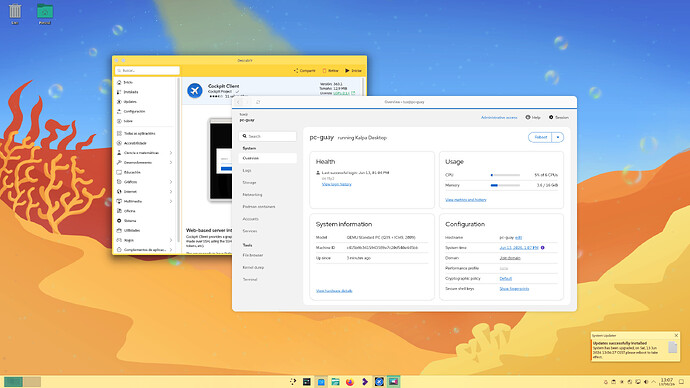Expand Gráficos category in Discover
Viewport: 690px width, 388px height.
point(171,182)
